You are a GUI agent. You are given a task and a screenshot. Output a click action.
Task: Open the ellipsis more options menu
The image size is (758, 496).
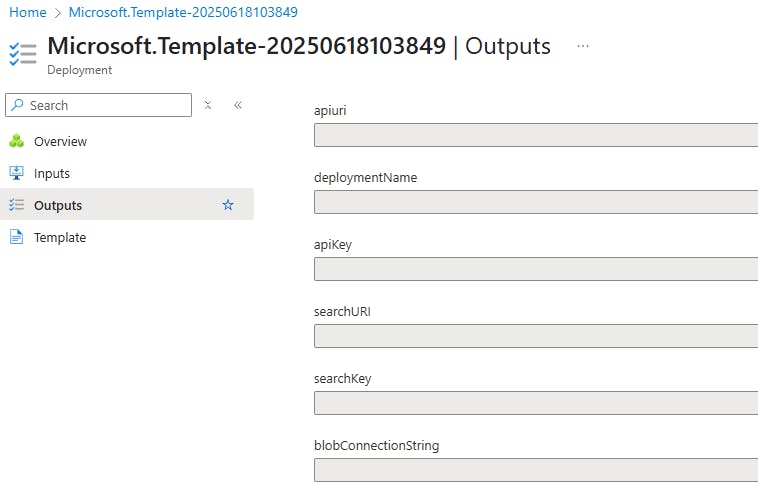[583, 46]
